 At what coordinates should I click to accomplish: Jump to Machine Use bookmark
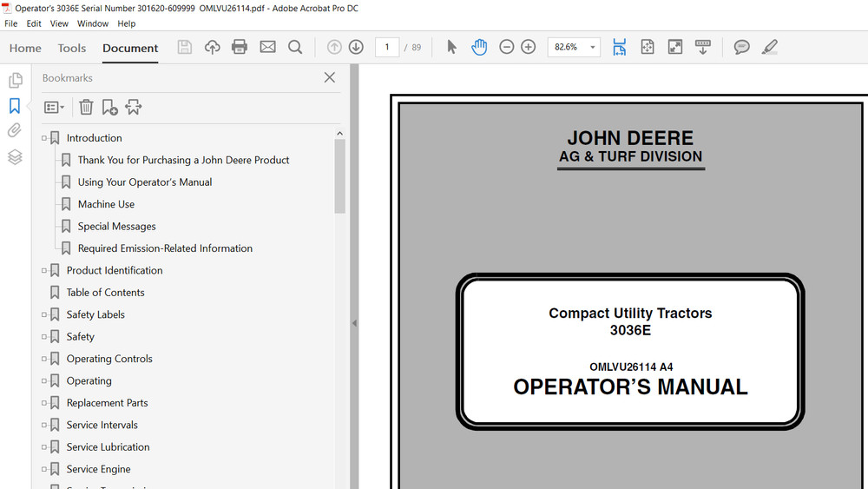106,204
